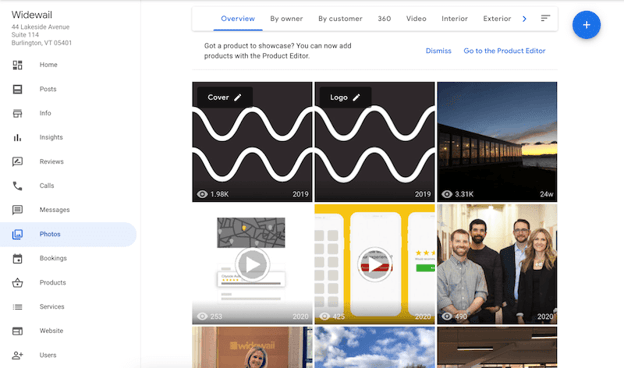Screen dimensions: 624x368
Task: Dismiss the product showcase notice
Action: click(438, 51)
